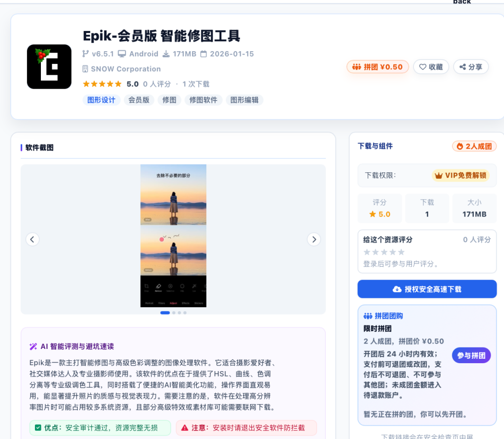Viewport: 504px width, 439px height.
Task: Open the 图形设计 tag
Action: point(101,100)
